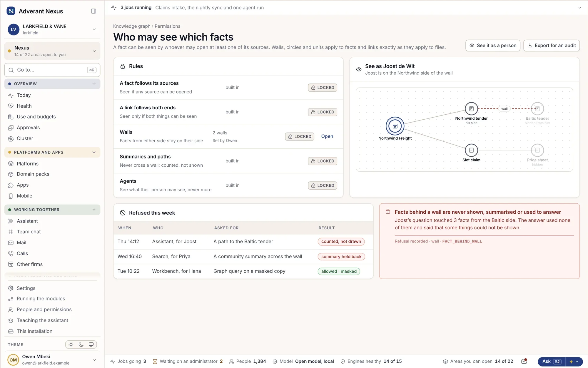Click the allowed · masked result badge
The width and height of the screenshot is (588, 368).
coord(339,271)
